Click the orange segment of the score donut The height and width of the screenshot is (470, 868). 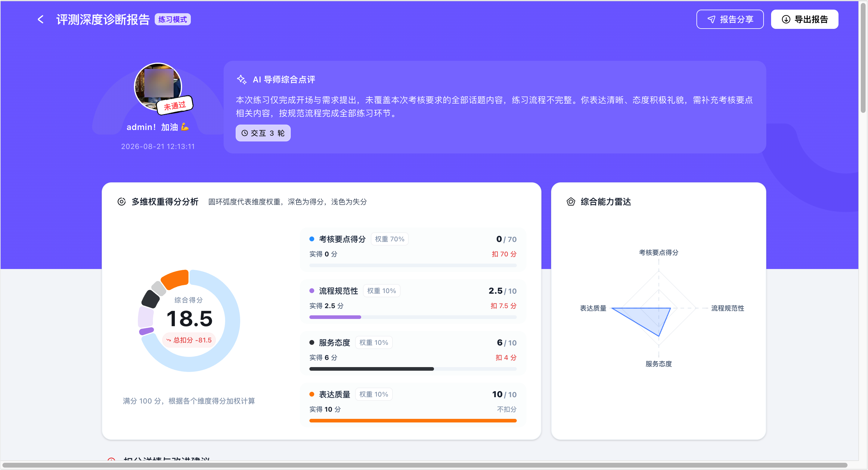[x=175, y=279]
